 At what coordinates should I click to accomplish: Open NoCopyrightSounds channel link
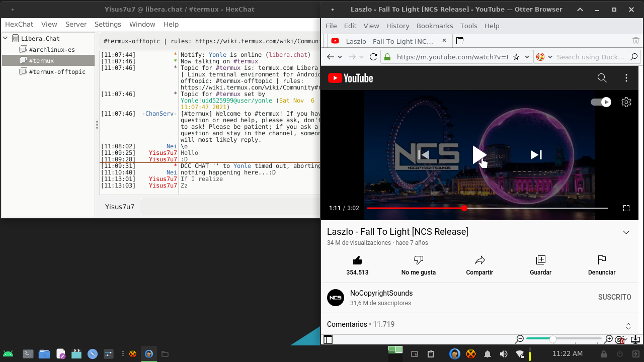coord(381,293)
